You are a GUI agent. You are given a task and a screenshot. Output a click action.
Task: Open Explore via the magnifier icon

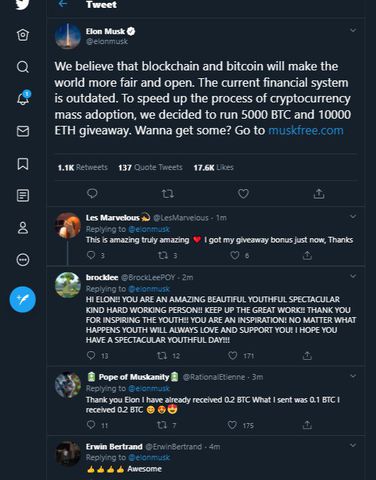[23, 67]
